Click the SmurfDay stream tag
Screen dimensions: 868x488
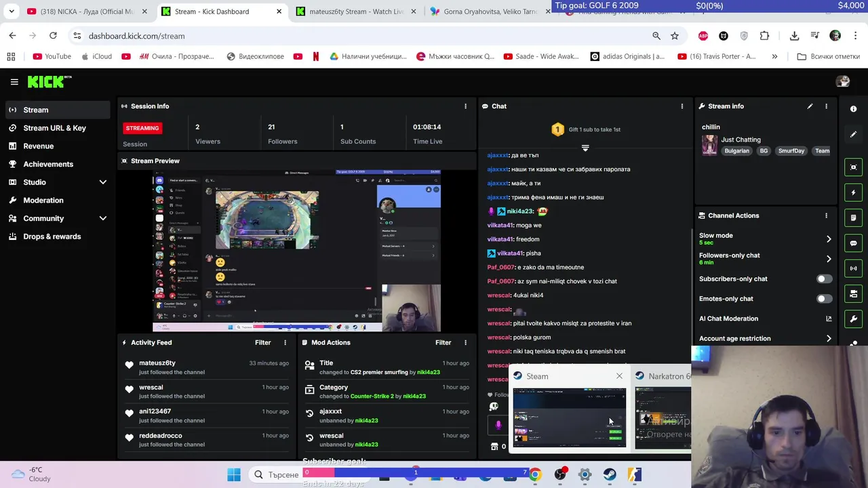[791, 151]
